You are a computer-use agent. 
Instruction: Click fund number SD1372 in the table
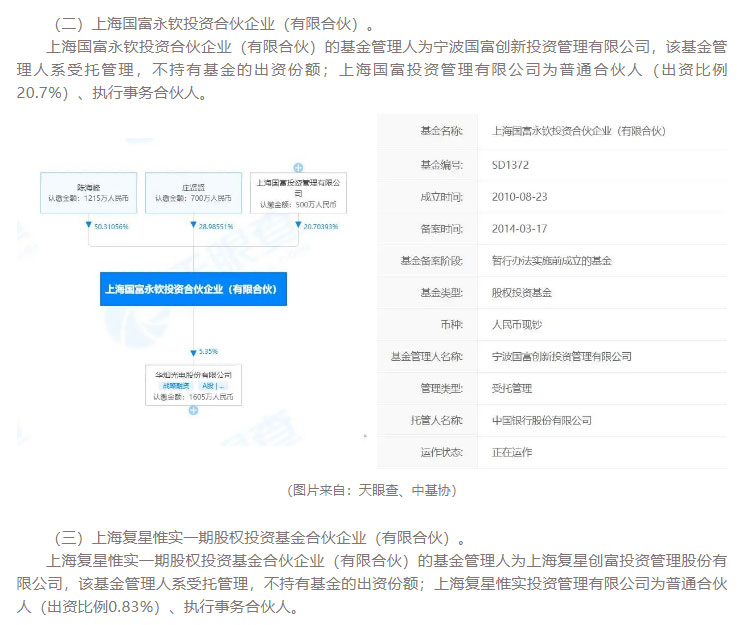point(511,163)
